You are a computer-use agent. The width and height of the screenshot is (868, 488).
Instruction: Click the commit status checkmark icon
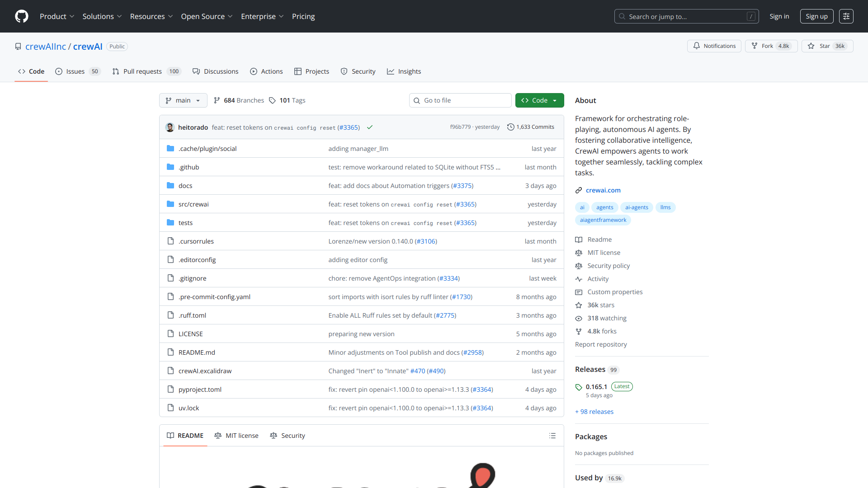pyautogui.click(x=370, y=127)
